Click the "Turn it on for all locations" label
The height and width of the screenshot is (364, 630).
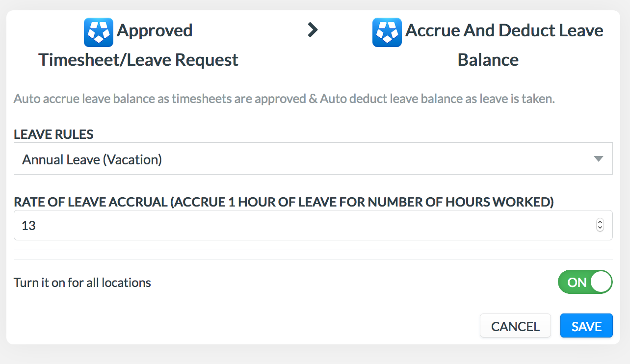coord(82,283)
